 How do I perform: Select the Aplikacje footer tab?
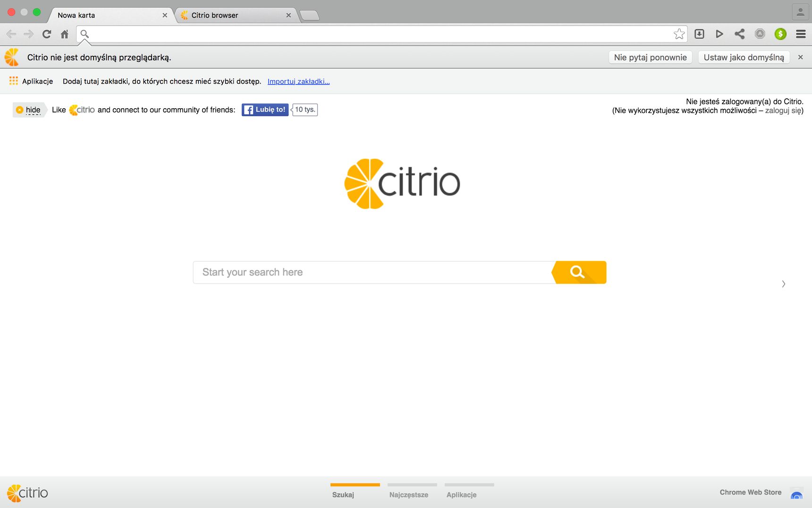469,491
